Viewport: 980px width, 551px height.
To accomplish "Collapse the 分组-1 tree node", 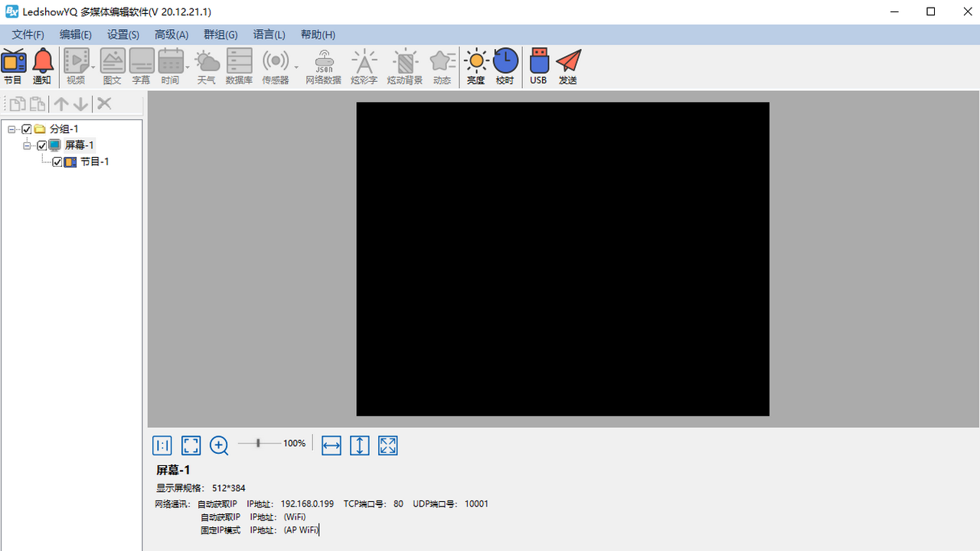I will click(x=12, y=129).
